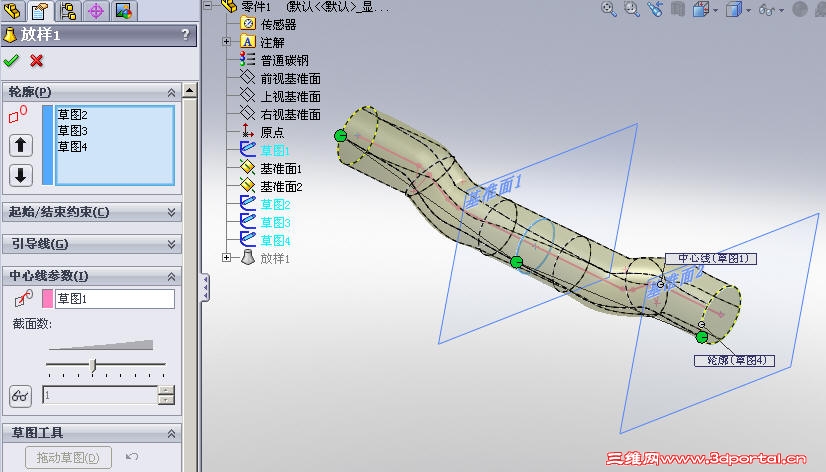Select the 普通碳钢 material item
This screenshot has height=472, width=826.
pos(284,60)
